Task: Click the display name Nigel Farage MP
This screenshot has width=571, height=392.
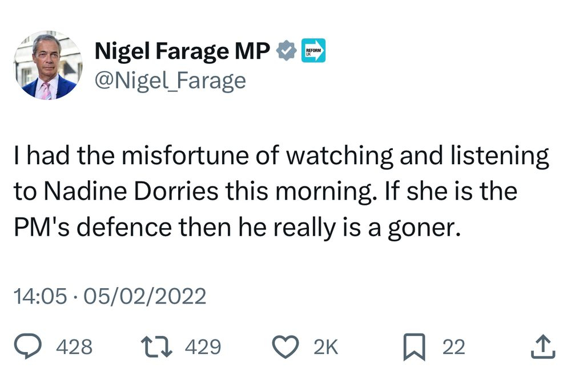Action: (183, 51)
